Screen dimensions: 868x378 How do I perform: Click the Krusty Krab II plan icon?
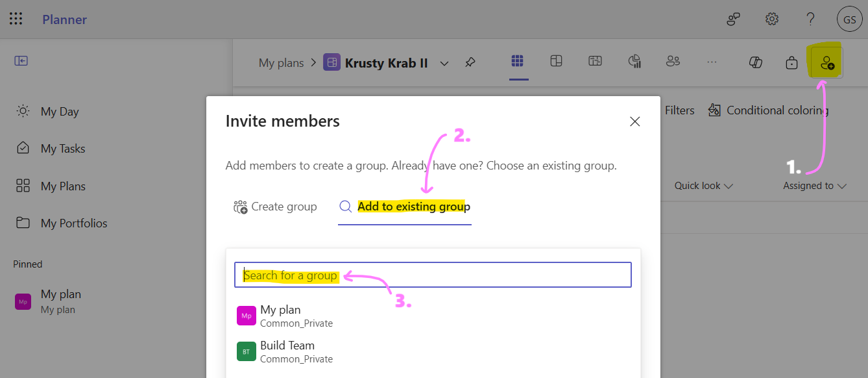tap(332, 62)
